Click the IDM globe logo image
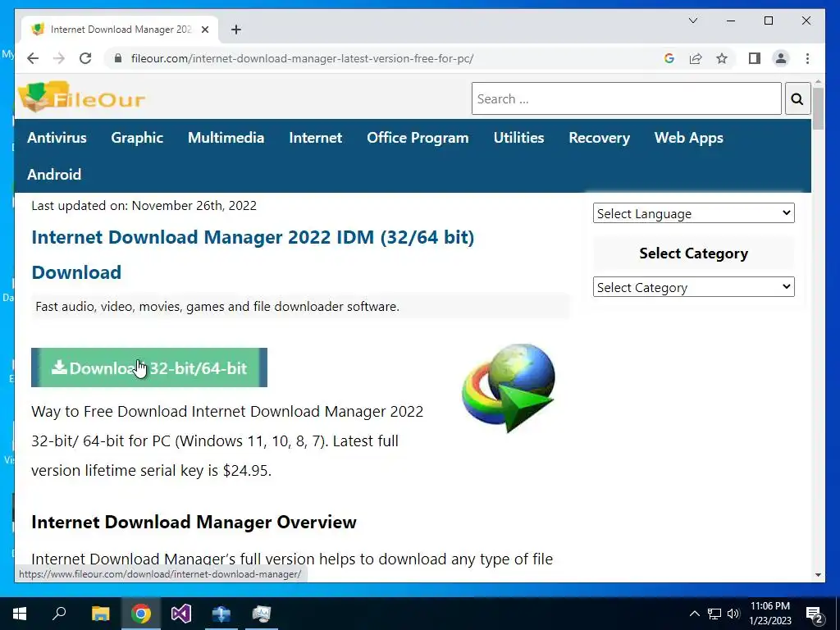Image resolution: width=840 pixels, height=630 pixels. [x=508, y=388]
